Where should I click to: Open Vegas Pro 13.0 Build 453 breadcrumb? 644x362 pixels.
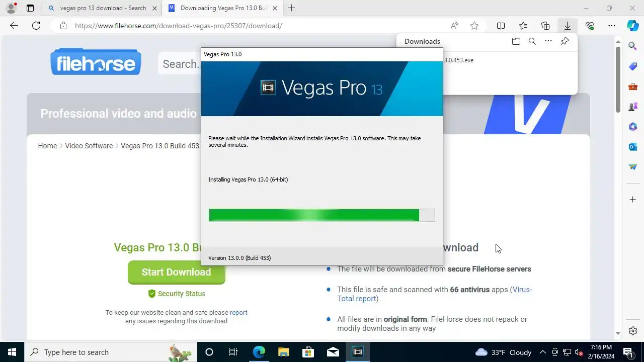(160, 146)
